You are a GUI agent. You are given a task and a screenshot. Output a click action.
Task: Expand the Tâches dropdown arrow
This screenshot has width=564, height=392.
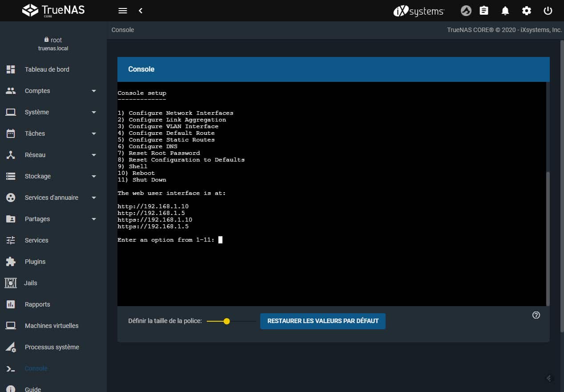pos(94,133)
